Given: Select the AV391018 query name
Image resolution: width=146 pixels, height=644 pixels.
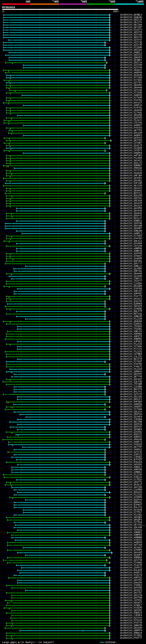Looking at the screenshot, I should (8, 8).
